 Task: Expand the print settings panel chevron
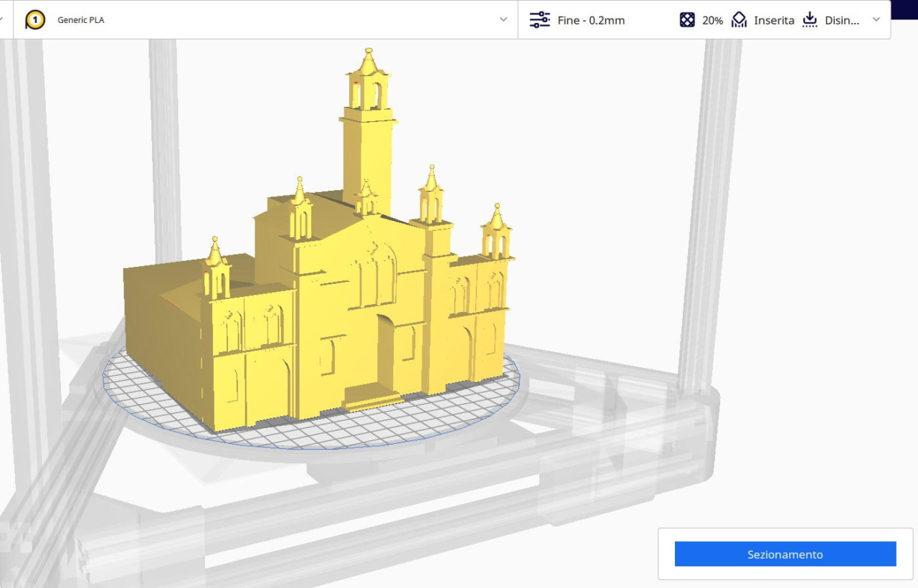pyautogui.click(x=876, y=20)
